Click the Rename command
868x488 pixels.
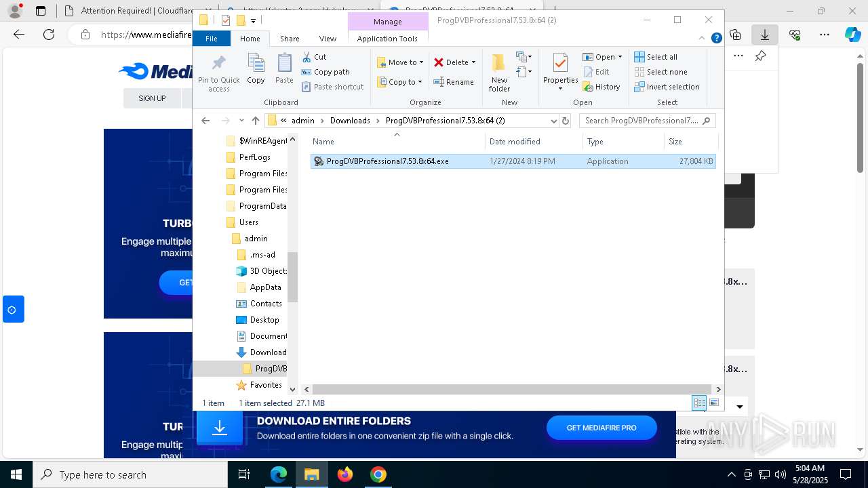click(454, 82)
